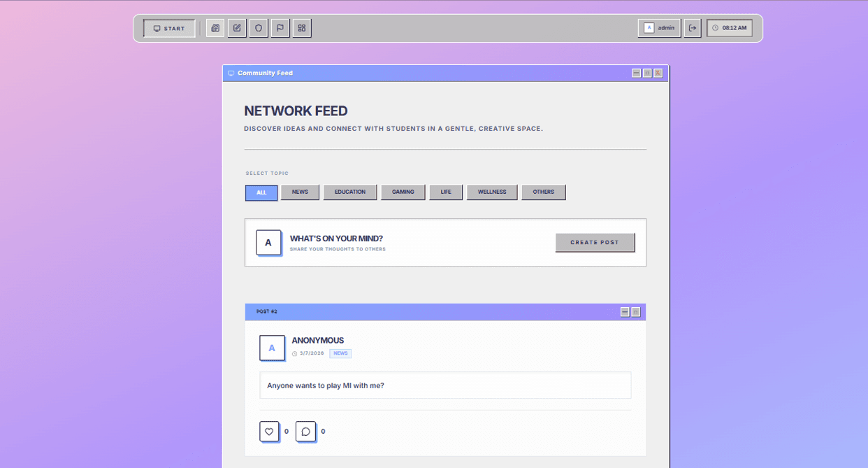Click the NETWORK FEED heading
This screenshot has height=468, width=868.
[x=296, y=111]
